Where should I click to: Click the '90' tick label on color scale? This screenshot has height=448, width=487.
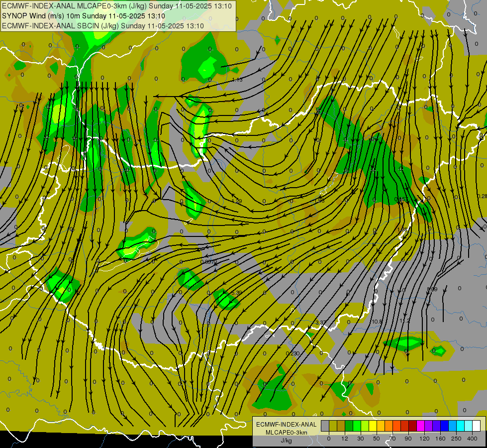click(408, 439)
